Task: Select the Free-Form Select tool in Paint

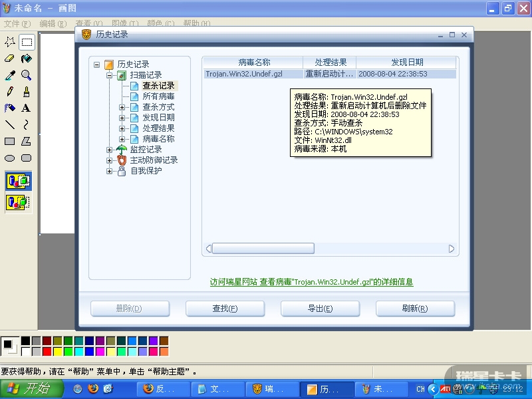Action: pyautogui.click(x=10, y=42)
